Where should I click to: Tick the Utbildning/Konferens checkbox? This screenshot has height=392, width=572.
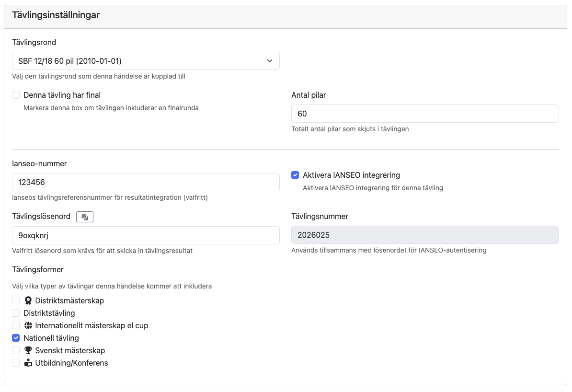click(16, 363)
